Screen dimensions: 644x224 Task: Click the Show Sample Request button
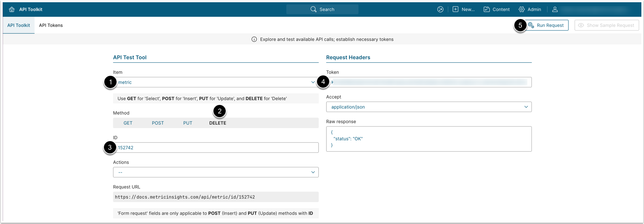606,25
